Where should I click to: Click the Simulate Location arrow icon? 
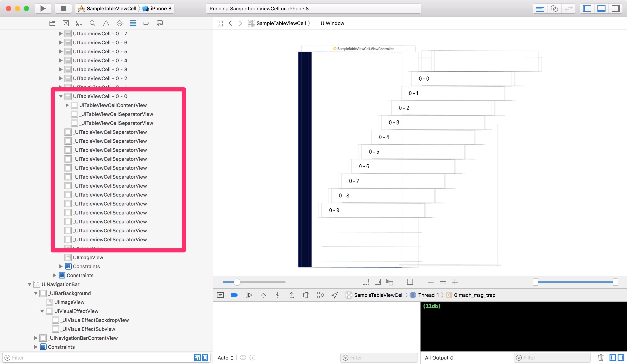tap(334, 295)
